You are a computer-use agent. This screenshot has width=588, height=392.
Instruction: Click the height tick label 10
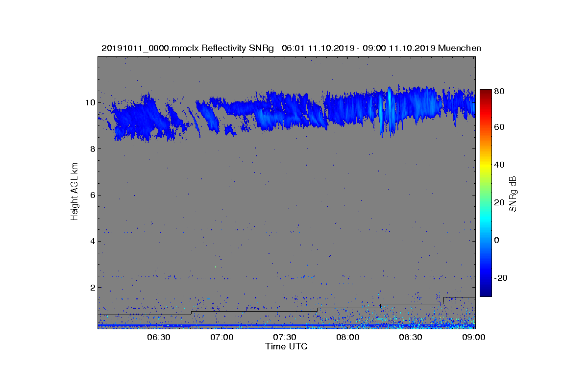pyautogui.click(x=89, y=102)
